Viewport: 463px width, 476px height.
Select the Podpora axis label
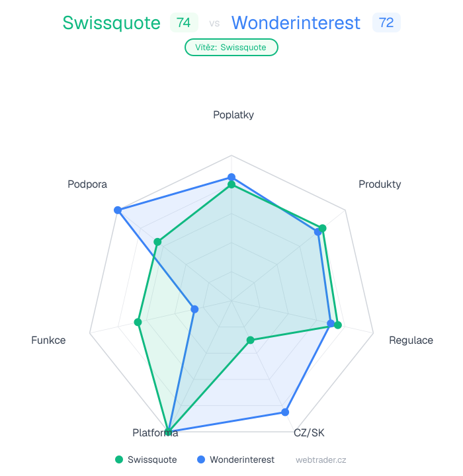point(87,184)
